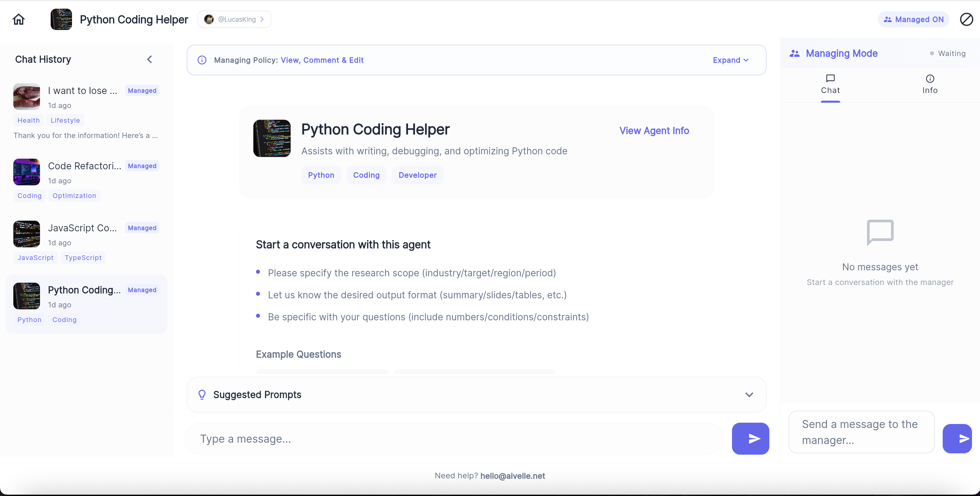Switch to the Info tab
Screen dimensions: 980x496
pos(929,84)
